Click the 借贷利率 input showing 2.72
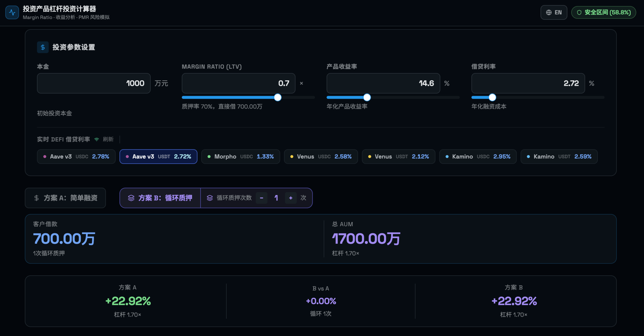The width and height of the screenshot is (644, 336). tap(528, 83)
